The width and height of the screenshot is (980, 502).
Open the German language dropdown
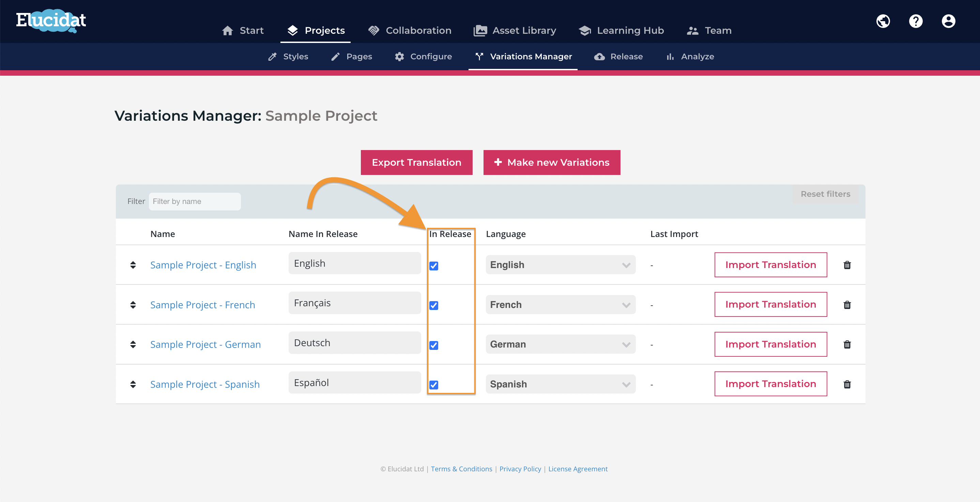561,344
